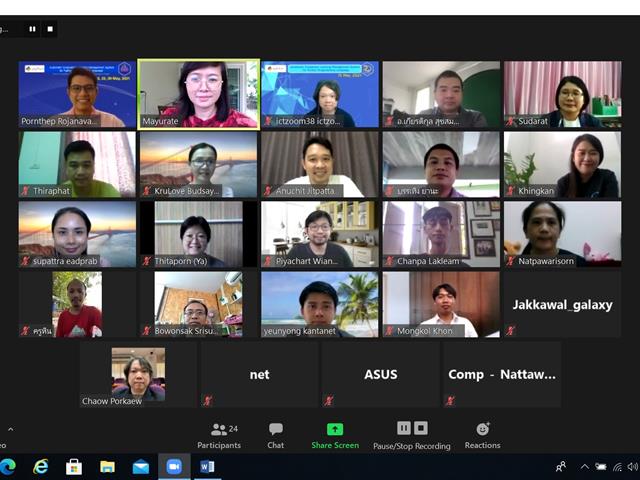Select KruLove Budsay's video tile

(x=199, y=164)
